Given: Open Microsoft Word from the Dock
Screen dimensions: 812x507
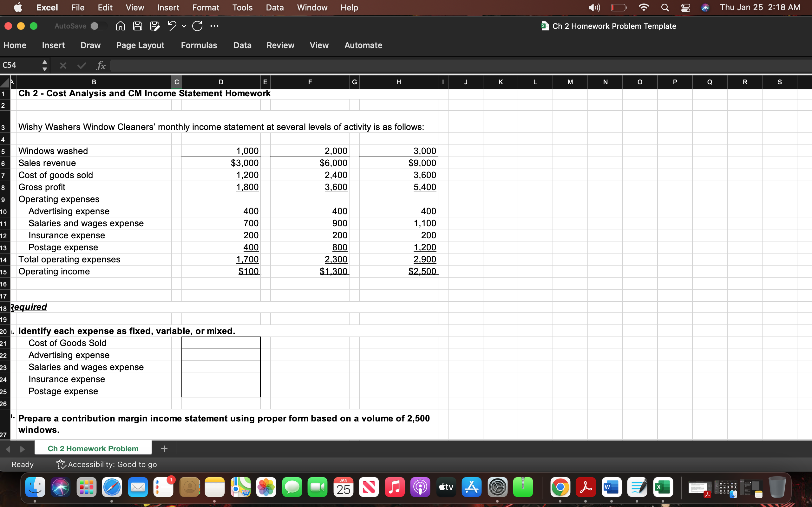Looking at the screenshot, I should (x=612, y=487).
